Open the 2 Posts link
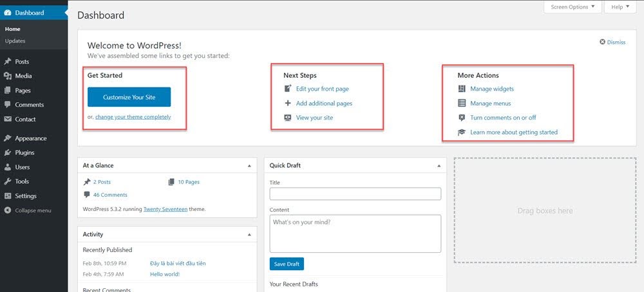This screenshot has width=644, height=292. (102, 182)
